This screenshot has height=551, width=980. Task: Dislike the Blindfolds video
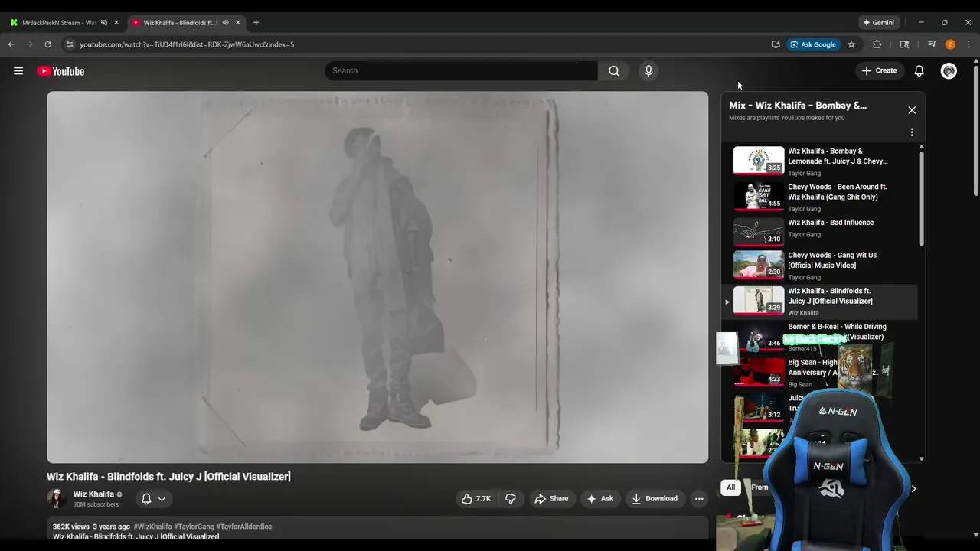[x=511, y=499]
